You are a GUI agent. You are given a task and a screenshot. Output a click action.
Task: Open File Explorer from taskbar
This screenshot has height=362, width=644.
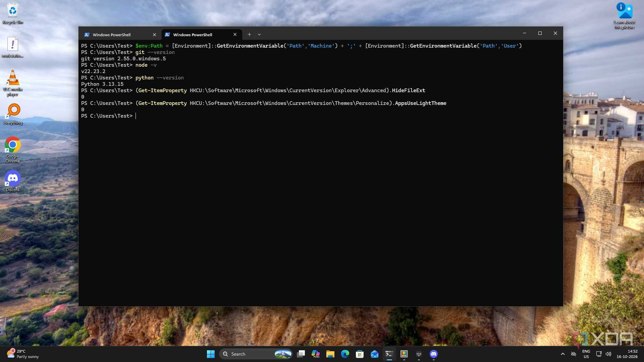330,354
